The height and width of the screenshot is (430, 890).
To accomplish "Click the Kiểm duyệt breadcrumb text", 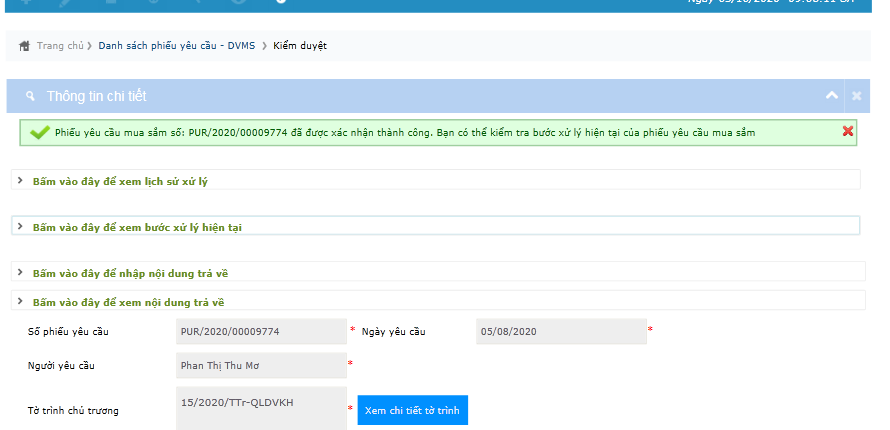I will click(x=300, y=46).
